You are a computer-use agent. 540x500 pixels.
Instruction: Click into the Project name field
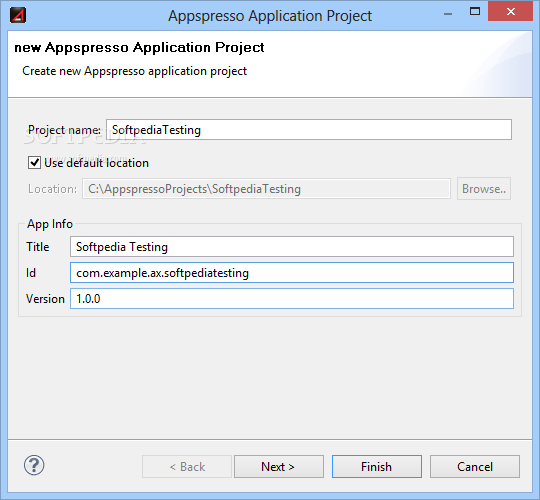pos(309,130)
